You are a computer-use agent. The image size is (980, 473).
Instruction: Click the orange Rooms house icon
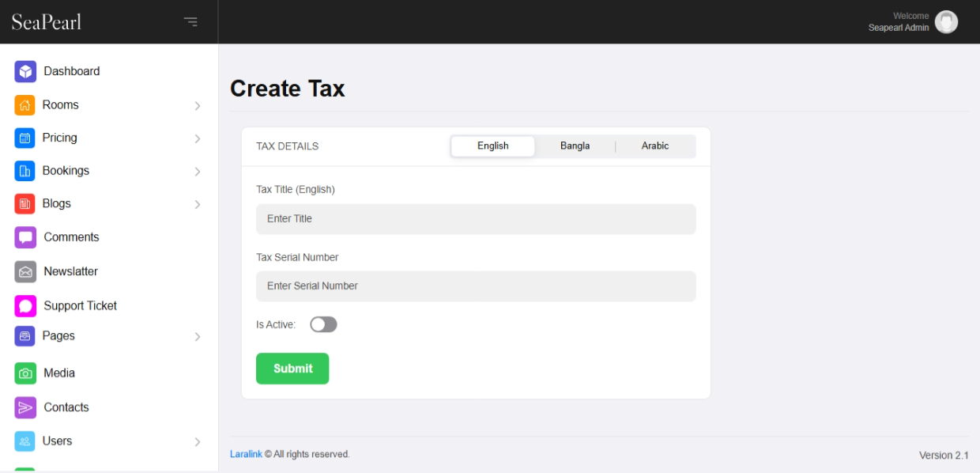(x=25, y=105)
